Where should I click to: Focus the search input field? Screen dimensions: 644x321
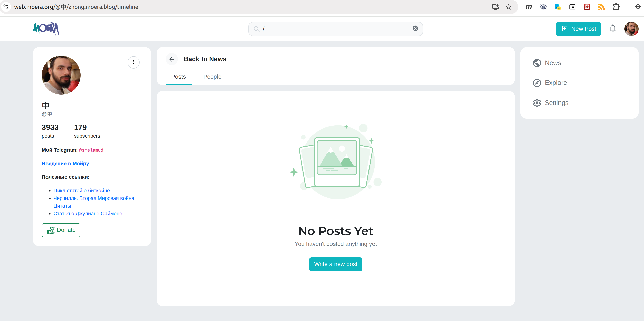[335, 29]
